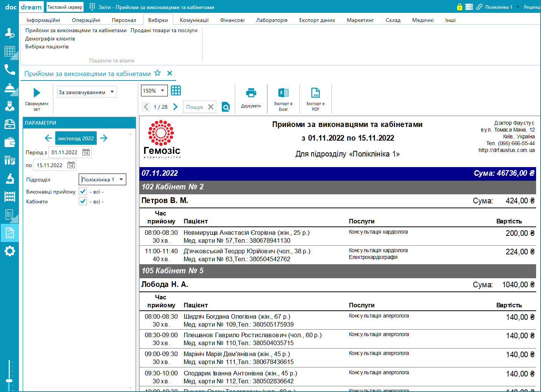Open the За замовчуванням preset dropdown
The height and width of the screenshot is (392, 541).
pos(87,92)
